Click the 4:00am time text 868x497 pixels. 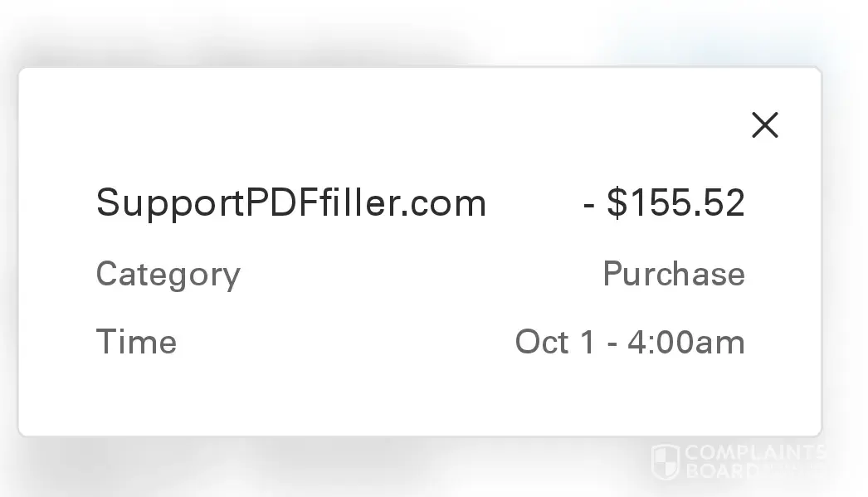click(685, 342)
